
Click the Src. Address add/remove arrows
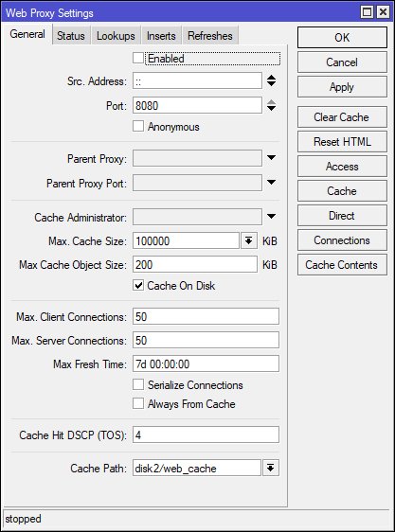[271, 80]
